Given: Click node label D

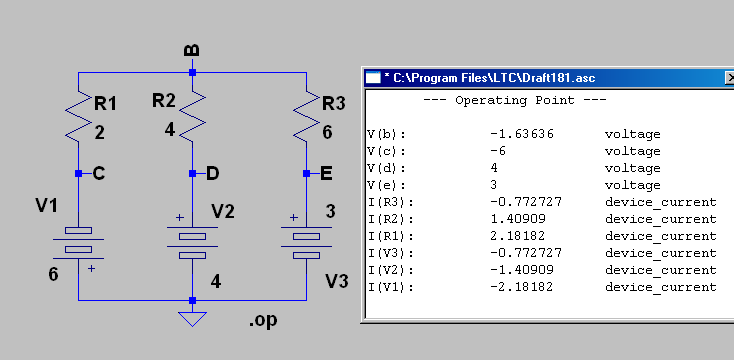Looking at the screenshot, I should coord(213,174).
